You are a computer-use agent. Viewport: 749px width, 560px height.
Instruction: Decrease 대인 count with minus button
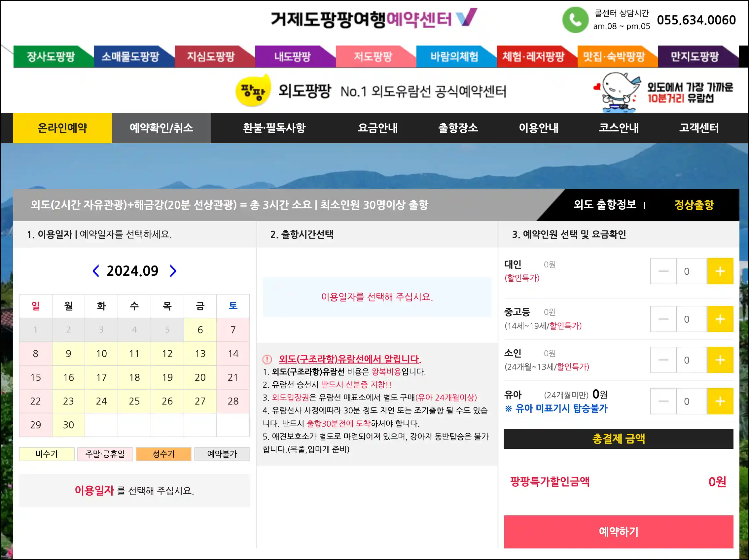click(663, 271)
